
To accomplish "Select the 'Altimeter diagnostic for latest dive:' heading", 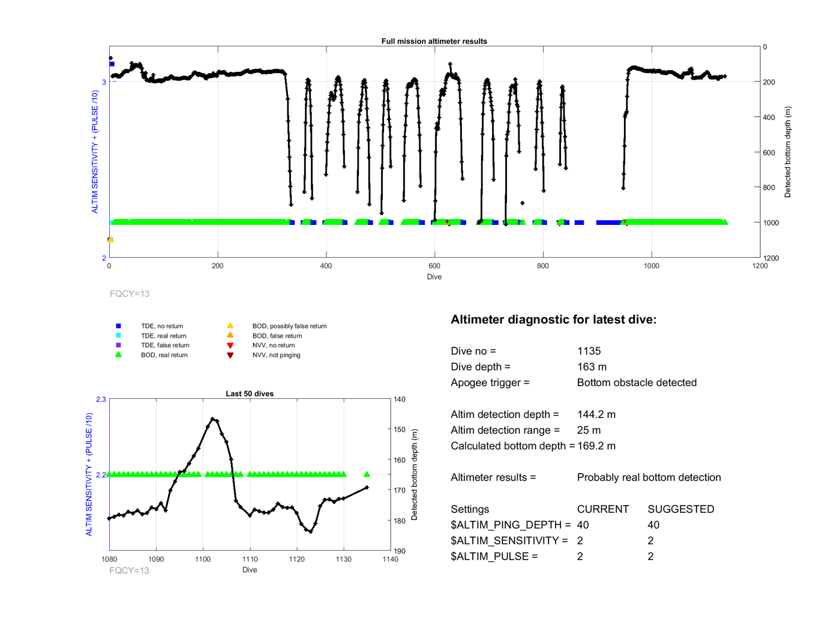I will [553, 320].
